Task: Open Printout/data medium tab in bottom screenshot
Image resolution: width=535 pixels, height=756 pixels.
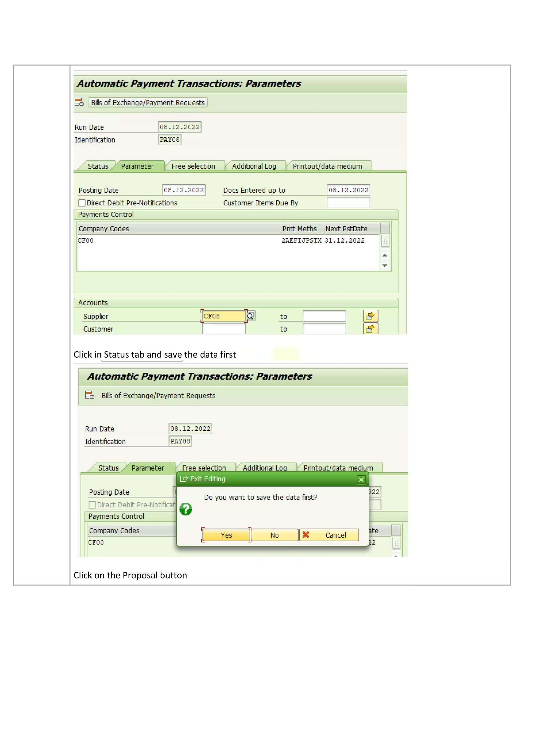Action: [x=338, y=467]
